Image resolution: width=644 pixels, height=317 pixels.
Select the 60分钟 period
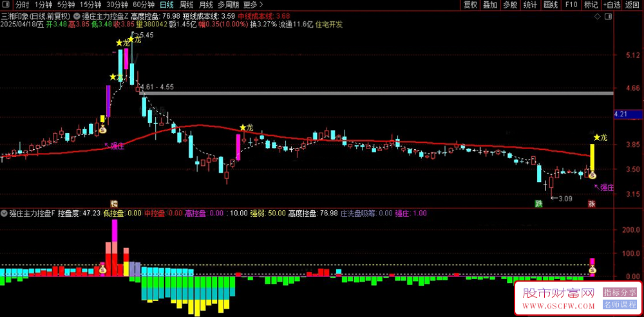[144, 5]
